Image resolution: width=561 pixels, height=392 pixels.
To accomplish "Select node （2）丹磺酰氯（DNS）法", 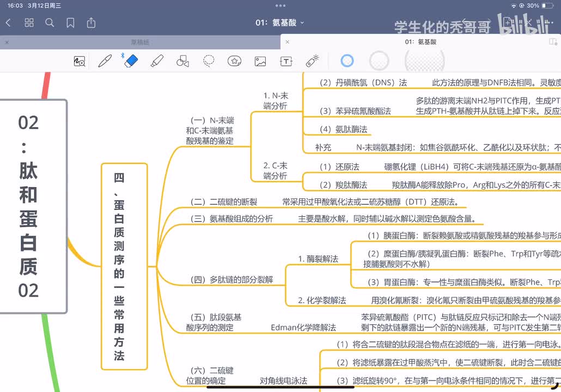I will [x=363, y=83].
